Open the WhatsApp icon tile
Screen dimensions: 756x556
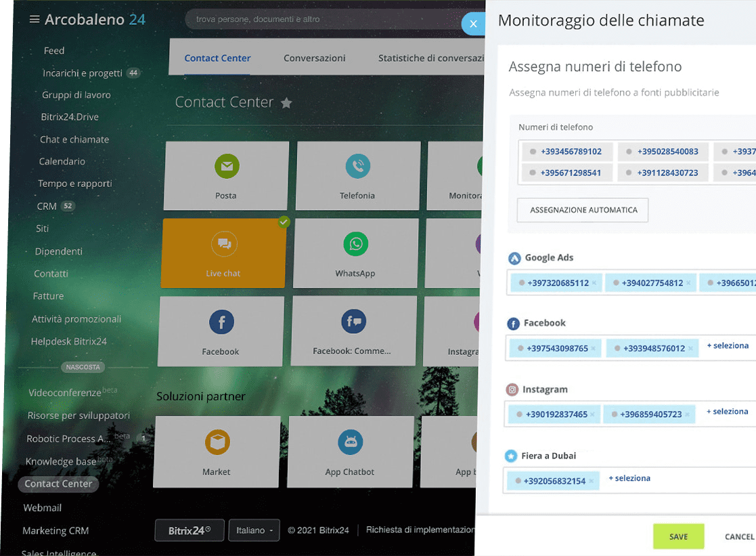pyautogui.click(x=356, y=253)
